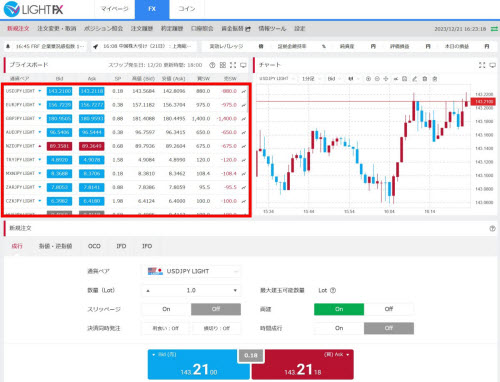Open mini chart icon for AUDJPY LIGHT row

click(244, 132)
